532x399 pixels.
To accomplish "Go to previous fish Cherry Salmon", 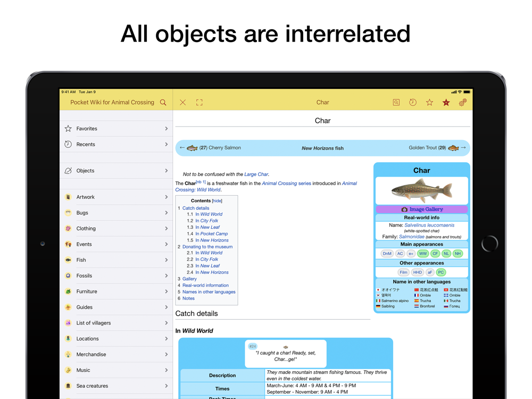I will 210,148.
